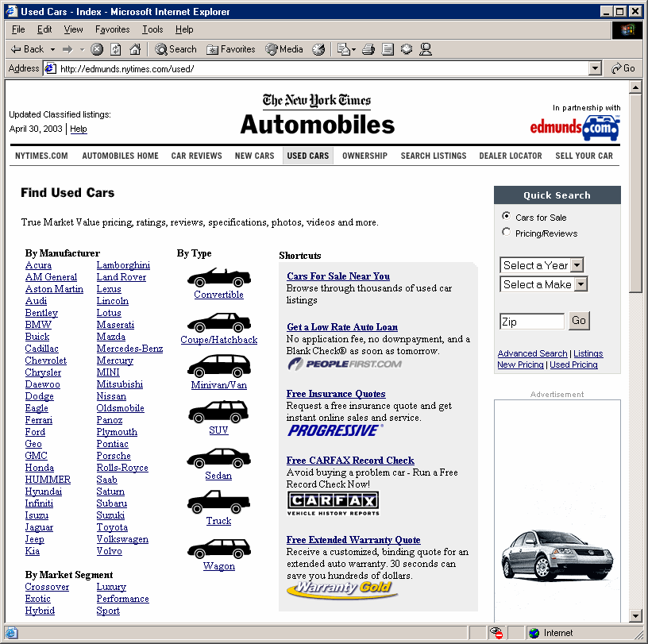Click the scrollbar up arrow
Viewport: 648px width, 644px height.
[x=635, y=87]
